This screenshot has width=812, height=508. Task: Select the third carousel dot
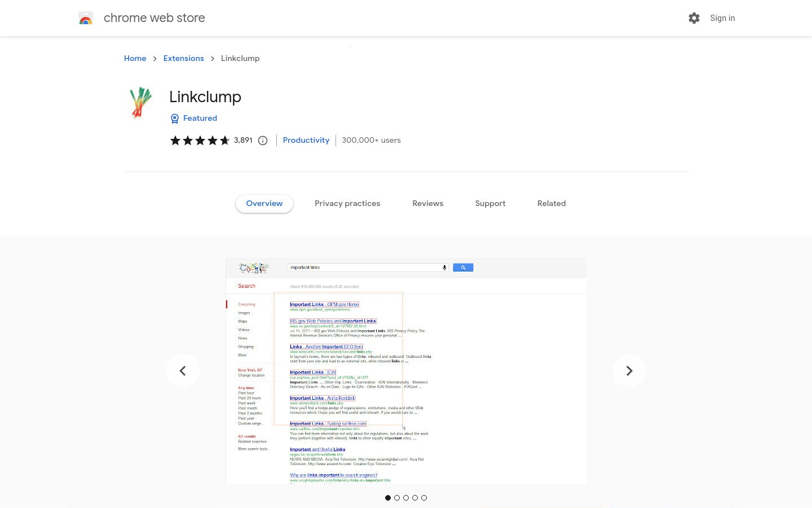(x=406, y=498)
